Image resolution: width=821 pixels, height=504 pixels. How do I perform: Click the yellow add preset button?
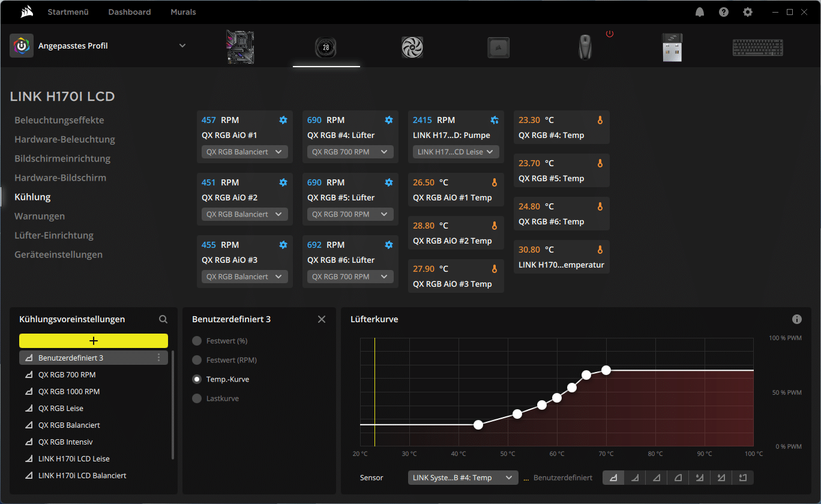94,341
